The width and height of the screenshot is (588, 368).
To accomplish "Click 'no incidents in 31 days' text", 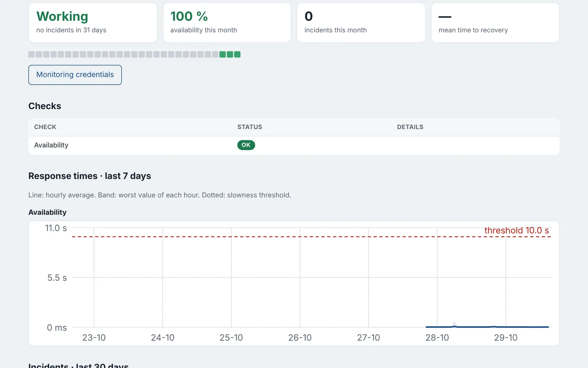I will (x=71, y=30).
